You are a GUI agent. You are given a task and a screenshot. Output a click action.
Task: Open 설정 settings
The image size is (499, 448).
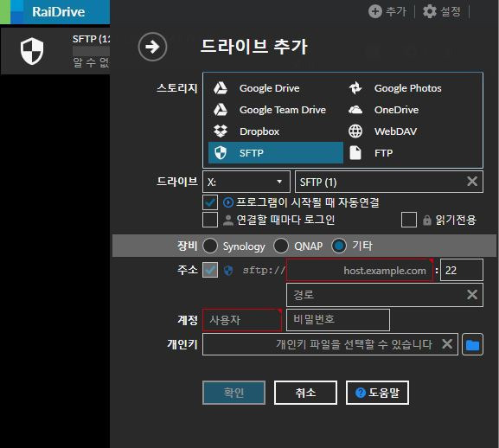coord(442,12)
